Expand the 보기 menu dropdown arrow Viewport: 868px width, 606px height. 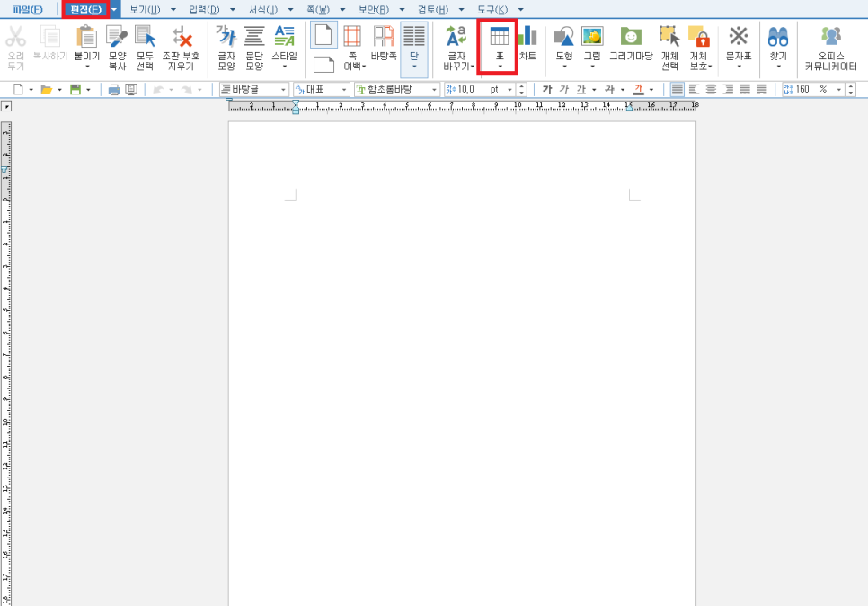click(x=173, y=9)
